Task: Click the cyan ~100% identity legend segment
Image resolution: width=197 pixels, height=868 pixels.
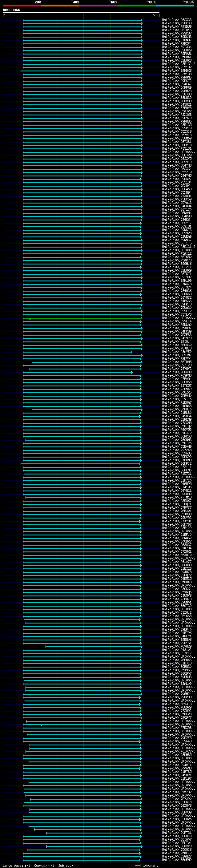Action: [175, 6]
